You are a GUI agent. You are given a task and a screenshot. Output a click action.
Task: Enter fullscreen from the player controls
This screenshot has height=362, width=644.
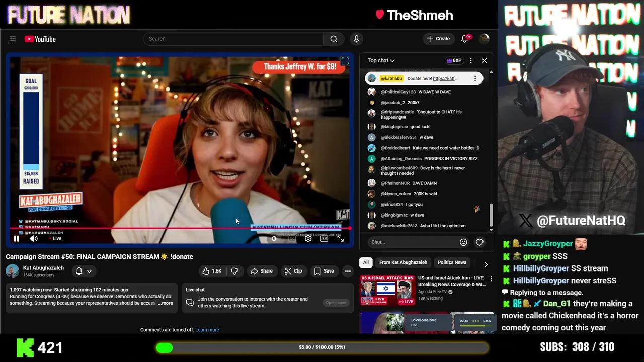click(x=341, y=239)
